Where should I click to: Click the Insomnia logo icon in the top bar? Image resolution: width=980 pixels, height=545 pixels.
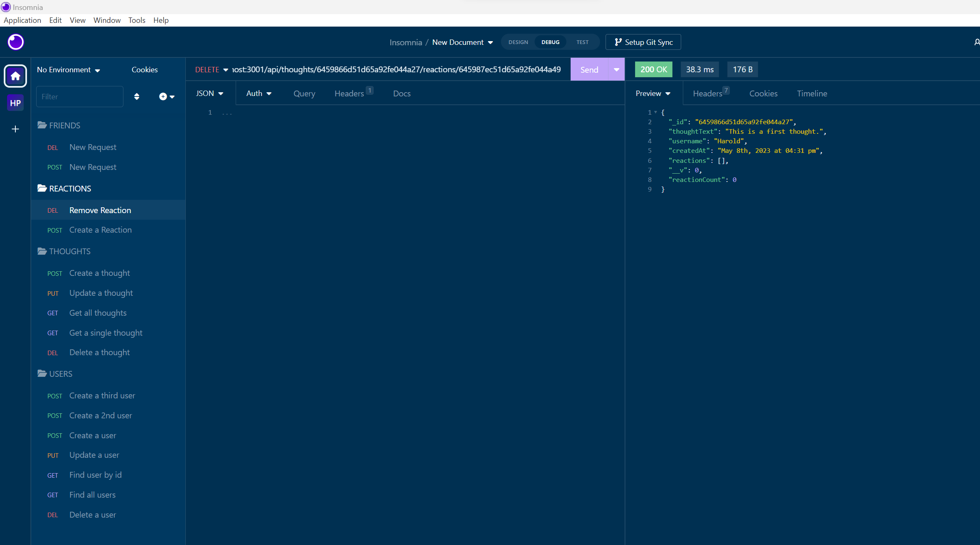pyautogui.click(x=15, y=42)
